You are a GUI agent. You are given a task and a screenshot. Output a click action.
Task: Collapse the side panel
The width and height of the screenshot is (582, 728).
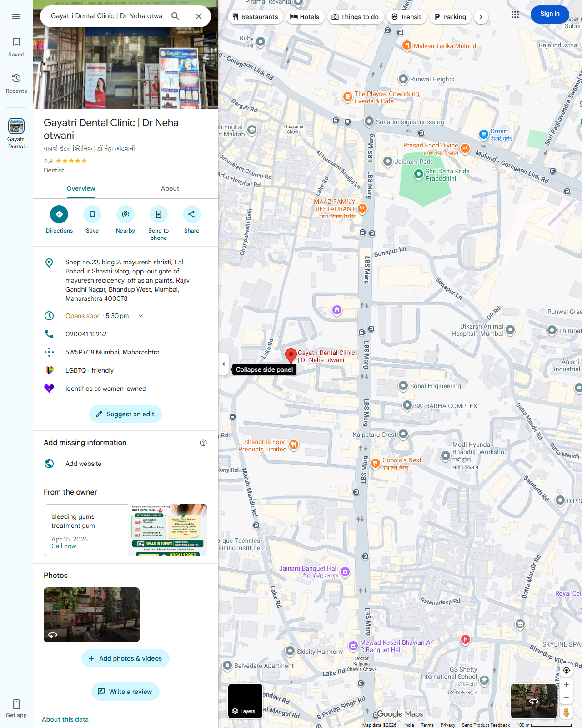(223, 364)
